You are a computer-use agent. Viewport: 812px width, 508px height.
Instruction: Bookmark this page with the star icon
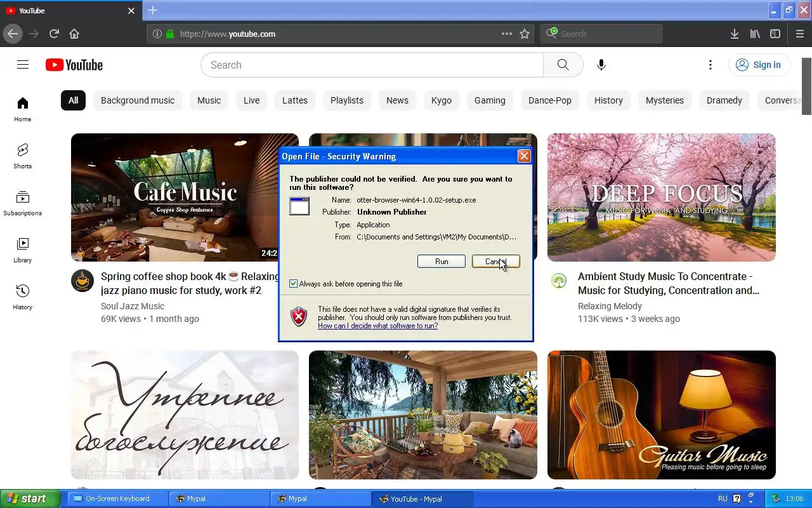click(x=525, y=34)
